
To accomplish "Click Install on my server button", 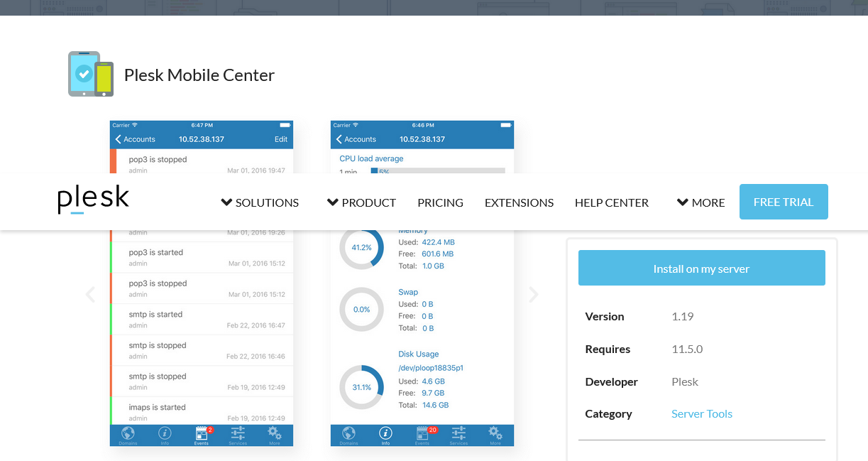I will tap(702, 268).
